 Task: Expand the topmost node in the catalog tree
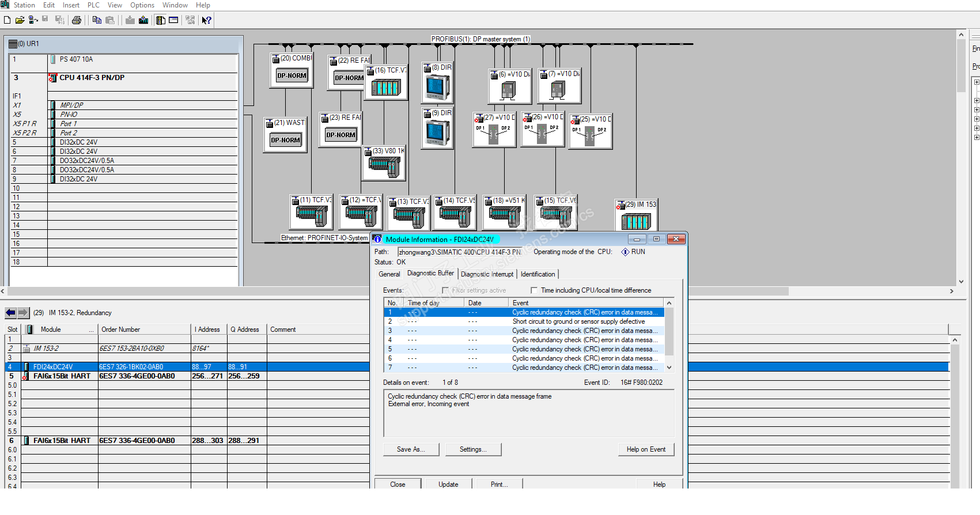coord(976,82)
